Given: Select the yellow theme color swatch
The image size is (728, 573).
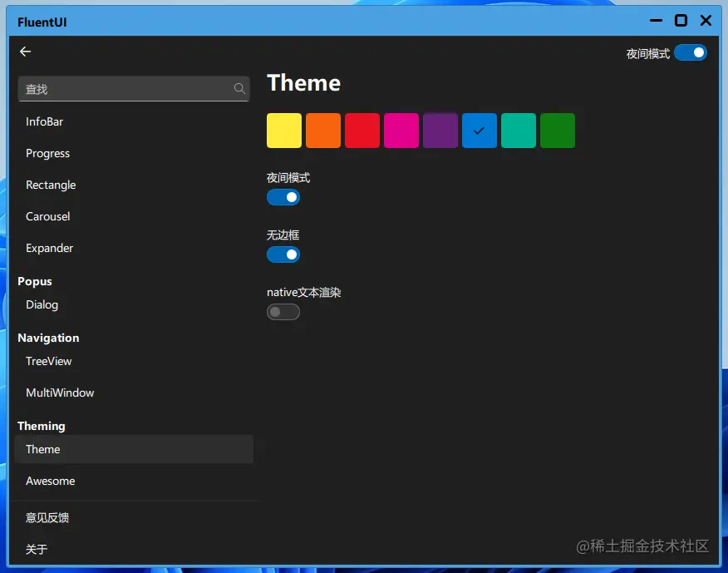Looking at the screenshot, I should [283, 130].
